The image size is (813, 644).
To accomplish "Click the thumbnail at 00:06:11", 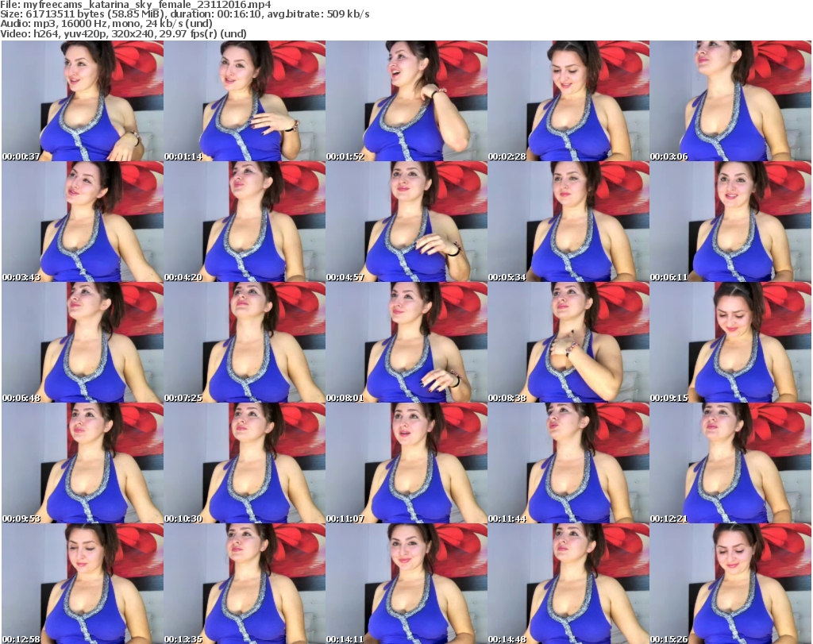I will tap(730, 222).
